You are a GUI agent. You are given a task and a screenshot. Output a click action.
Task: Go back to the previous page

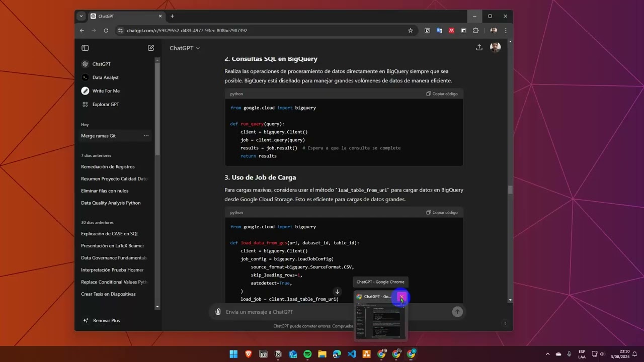tap(82, 31)
